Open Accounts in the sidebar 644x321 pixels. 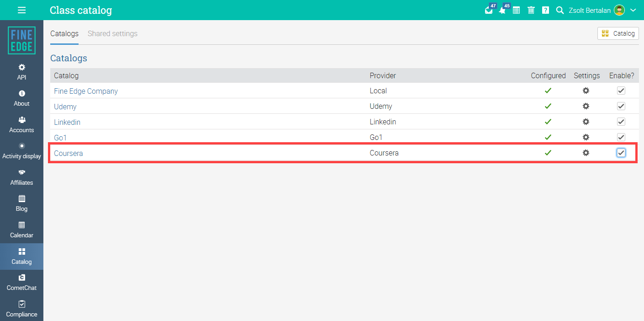point(21,125)
